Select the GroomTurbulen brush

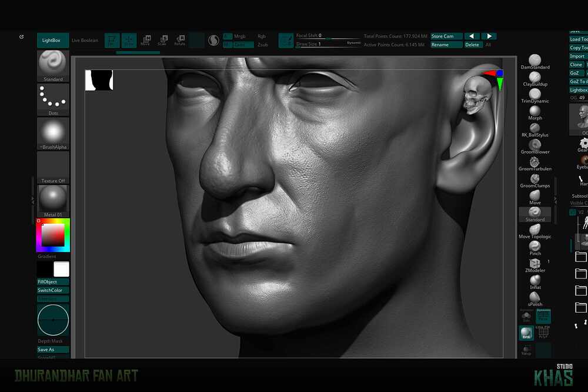coord(535,164)
